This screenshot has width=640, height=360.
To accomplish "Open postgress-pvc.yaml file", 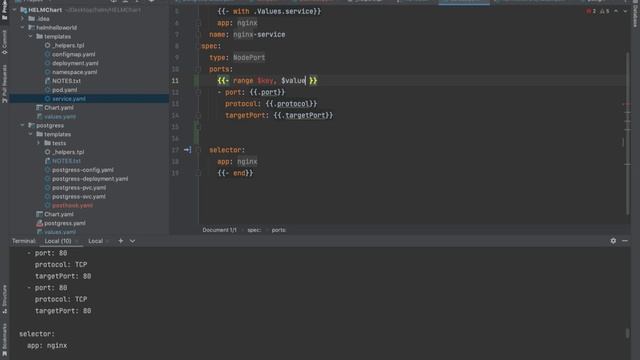I will (79, 188).
